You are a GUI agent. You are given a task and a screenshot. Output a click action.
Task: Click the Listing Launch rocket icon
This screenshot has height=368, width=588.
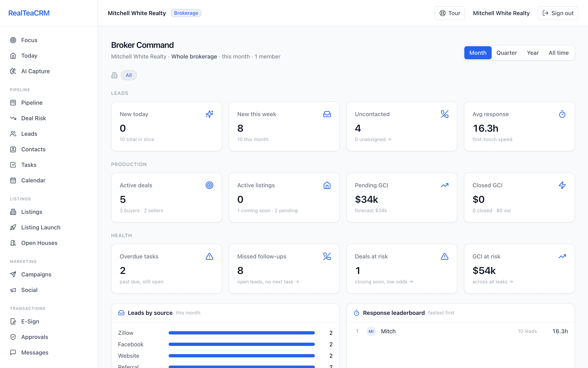point(13,228)
